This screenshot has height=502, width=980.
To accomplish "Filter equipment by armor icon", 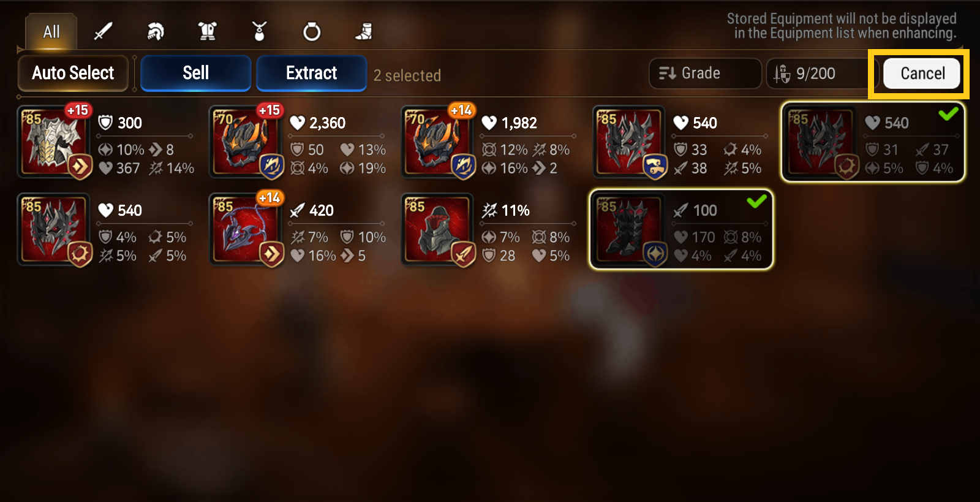I will pos(208,31).
